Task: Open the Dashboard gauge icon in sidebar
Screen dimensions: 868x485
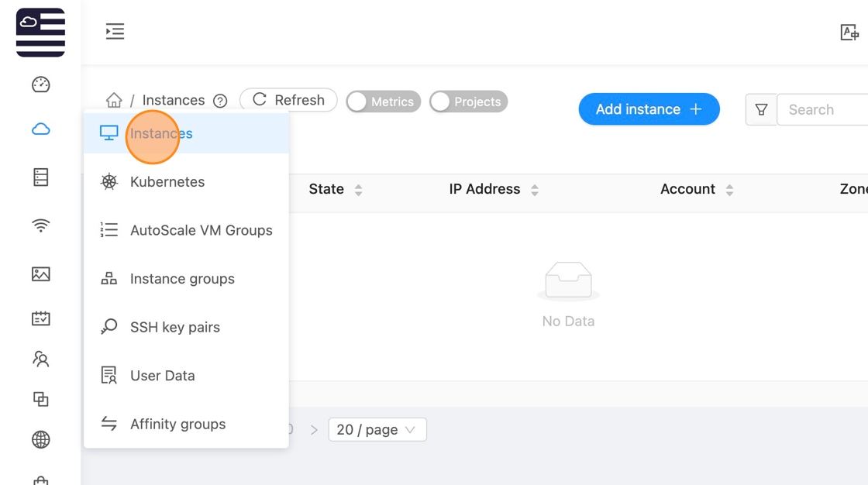Action: (41, 84)
